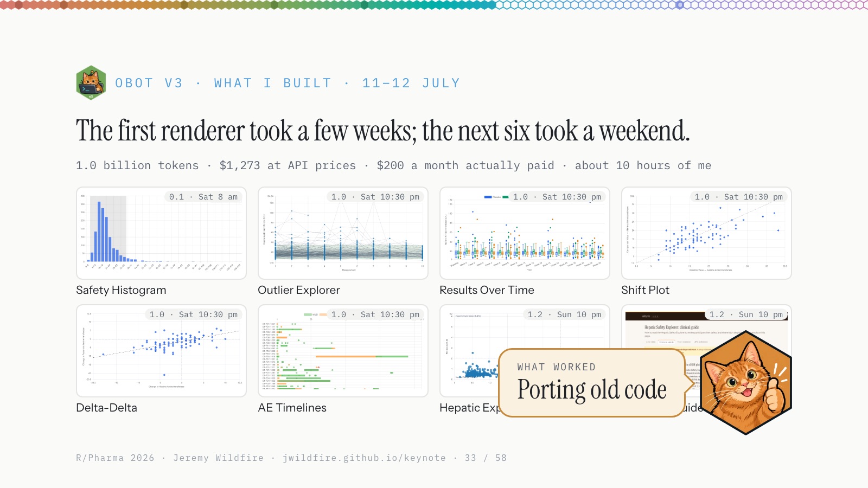The width and height of the screenshot is (868, 488).
Task: Click 'Jeremy Wildfire' in the footer
Action: pyautogui.click(x=218, y=458)
